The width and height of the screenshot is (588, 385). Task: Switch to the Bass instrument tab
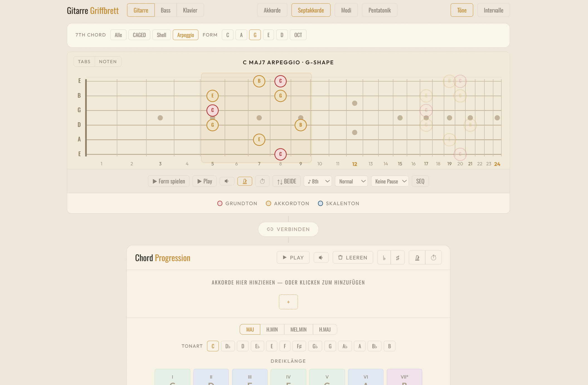click(x=166, y=10)
